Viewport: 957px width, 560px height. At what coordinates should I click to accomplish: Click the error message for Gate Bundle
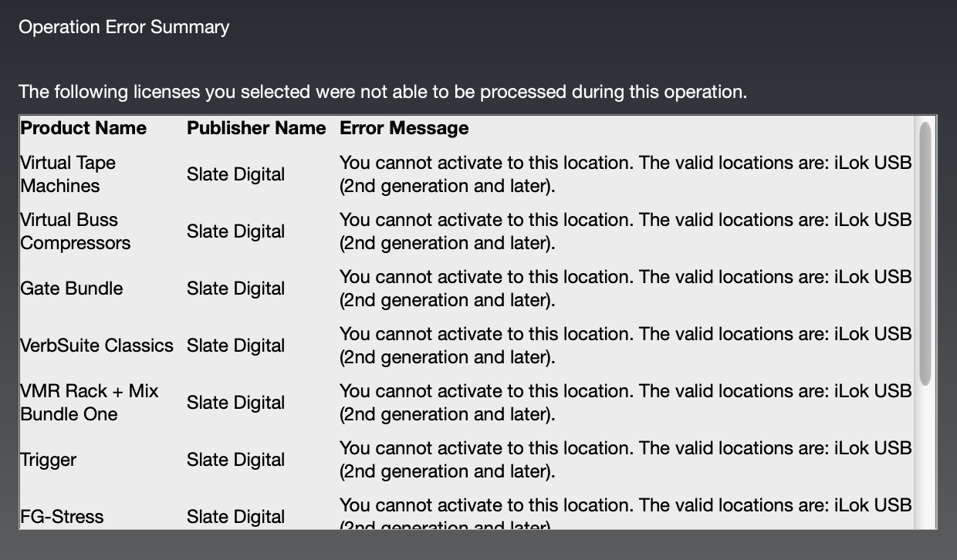[626, 288]
